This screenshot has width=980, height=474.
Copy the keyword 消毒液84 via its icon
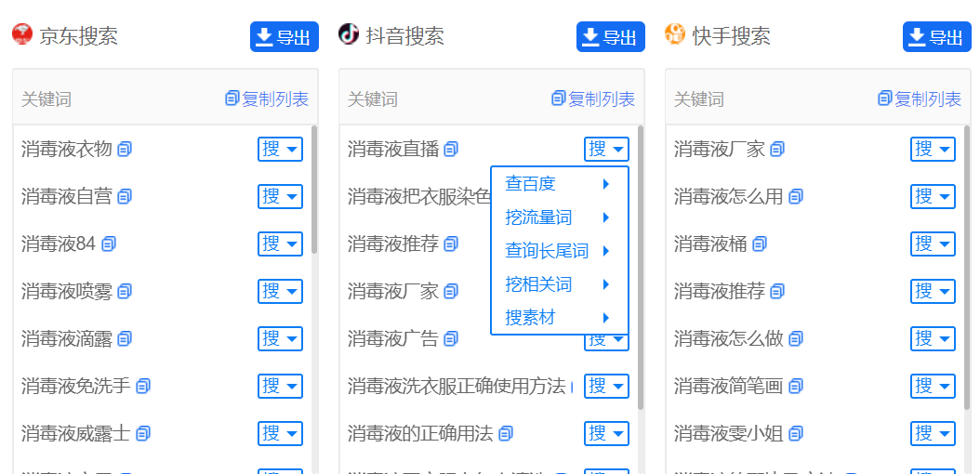109,244
